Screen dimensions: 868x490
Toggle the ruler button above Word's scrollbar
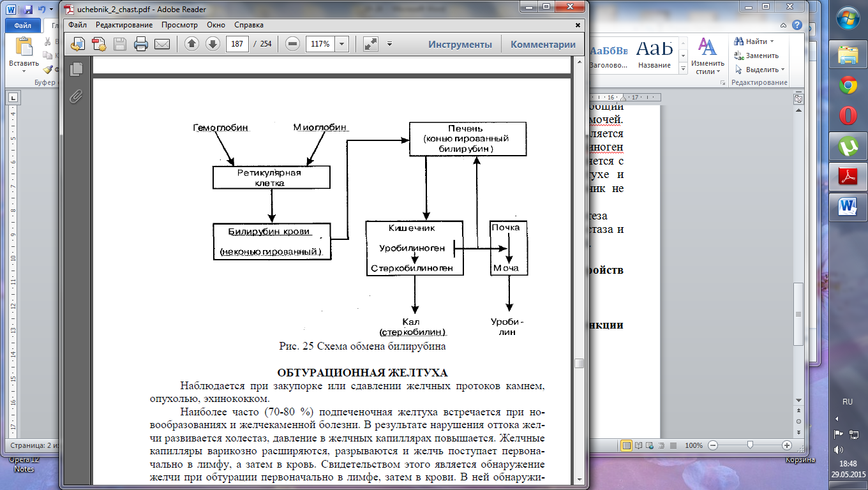pyautogui.click(x=798, y=98)
